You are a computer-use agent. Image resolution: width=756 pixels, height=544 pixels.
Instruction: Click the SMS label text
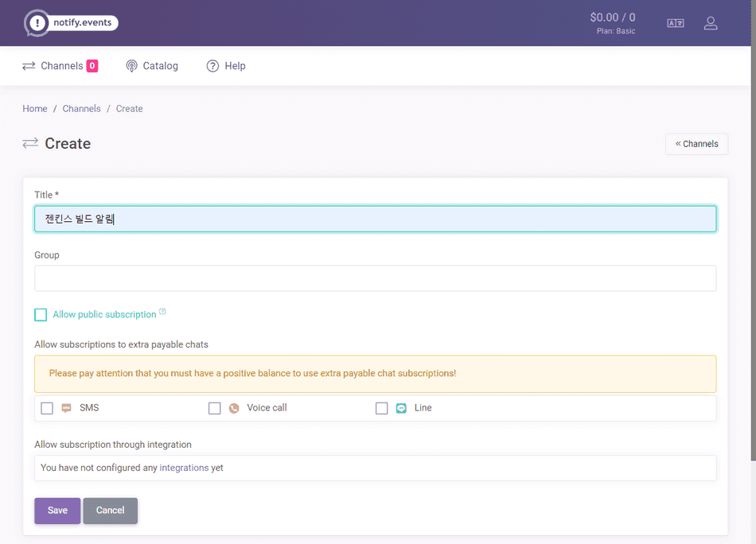coord(89,408)
